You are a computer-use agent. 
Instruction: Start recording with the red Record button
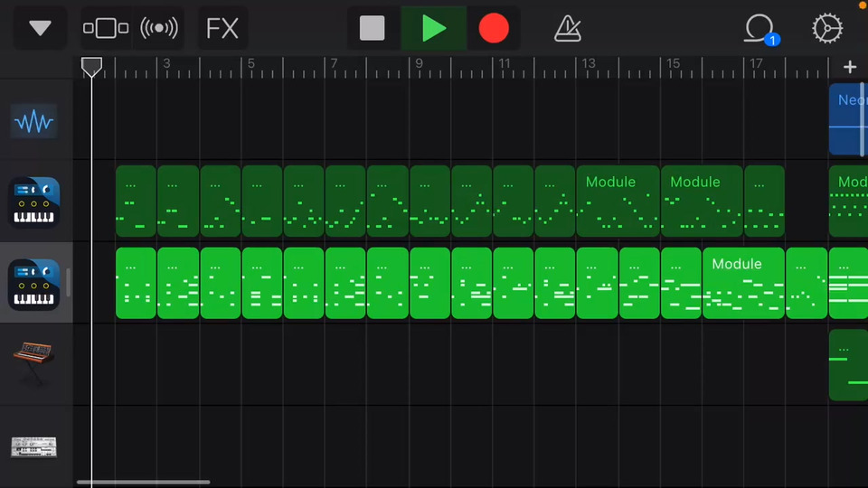pos(494,28)
